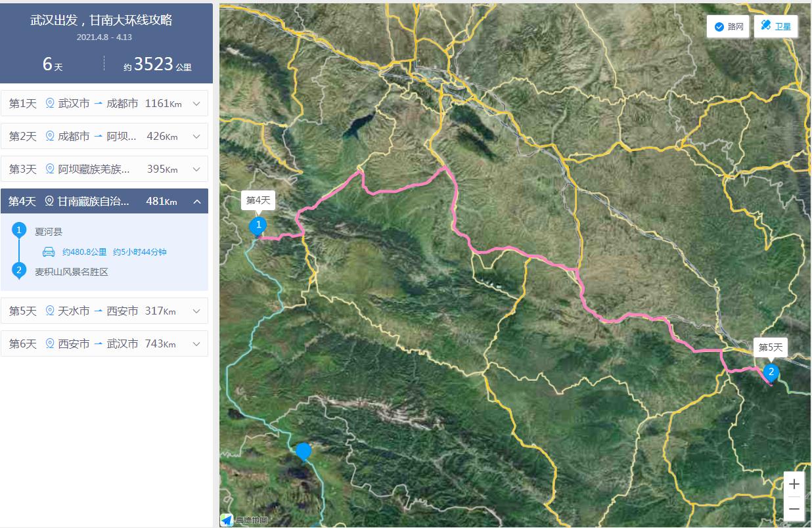The image size is (812, 528).
Task: Expand the 第1天 武汉市 to 成都市 row
Action: point(196,103)
